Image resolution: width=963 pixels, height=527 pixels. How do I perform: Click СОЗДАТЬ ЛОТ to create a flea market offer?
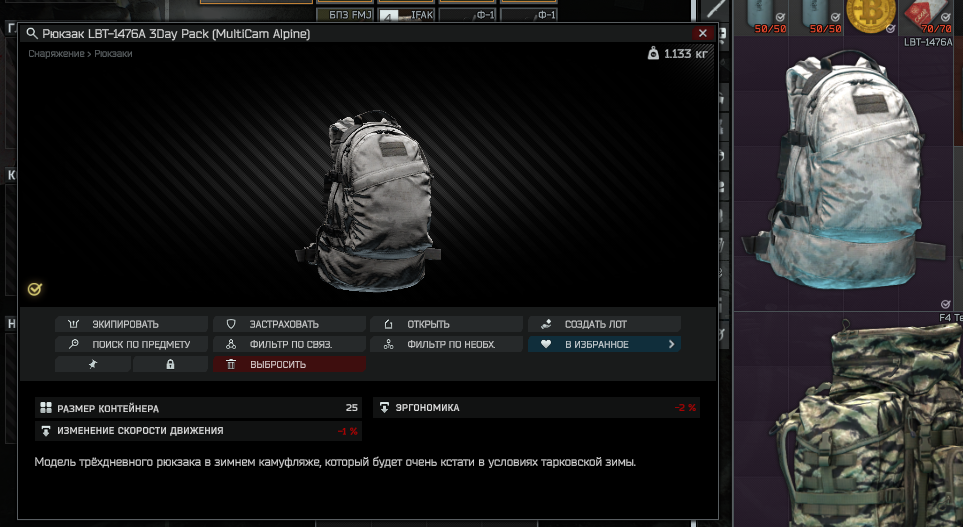coord(604,324)
